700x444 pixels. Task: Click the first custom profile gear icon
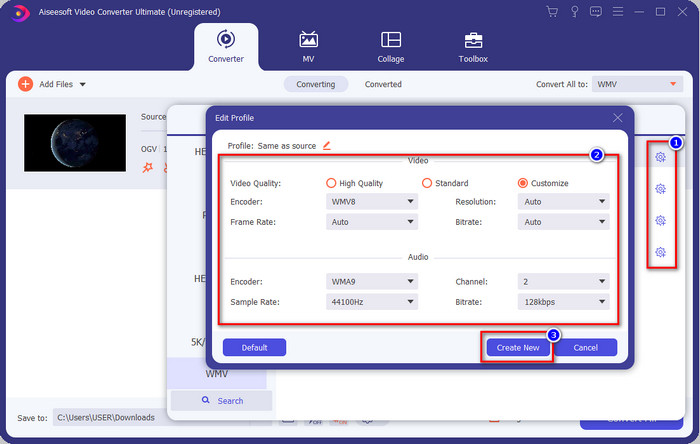(x=661, y=157)
